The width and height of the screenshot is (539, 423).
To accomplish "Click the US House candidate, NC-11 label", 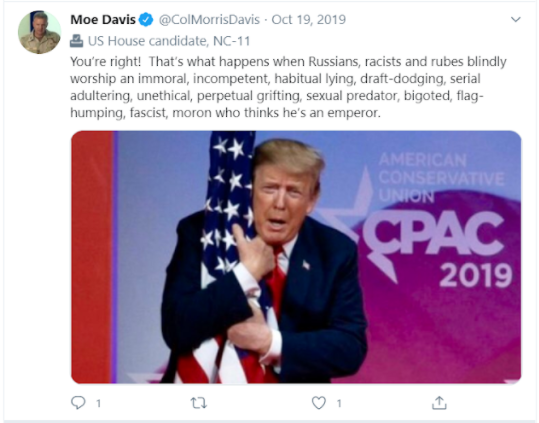I will click(x=169, y=41).
